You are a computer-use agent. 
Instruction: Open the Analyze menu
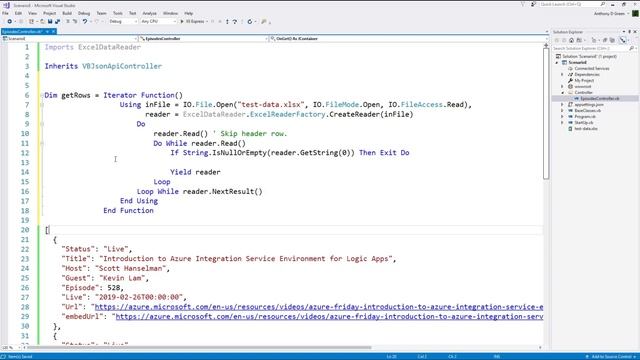149,13
